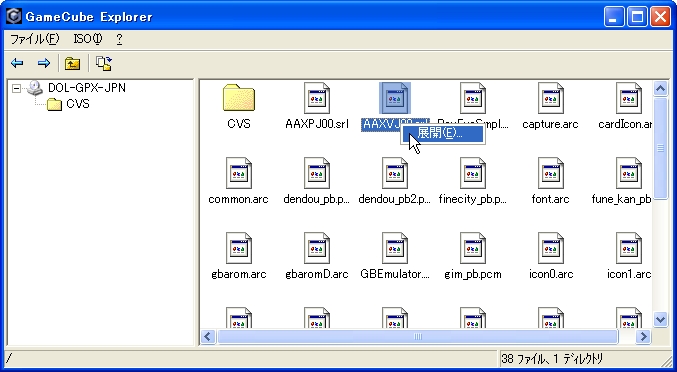Select the gbarom.arc file icon

click(239, 248)
